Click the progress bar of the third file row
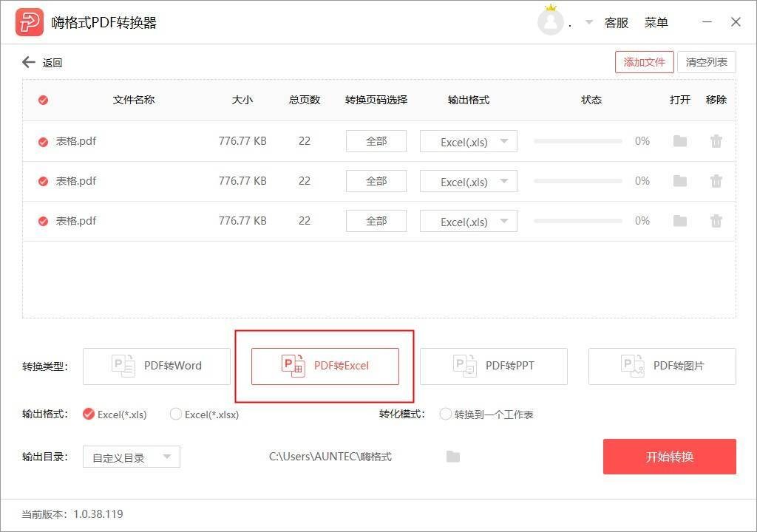Viewport: 757px width, 532px height. 578,221
